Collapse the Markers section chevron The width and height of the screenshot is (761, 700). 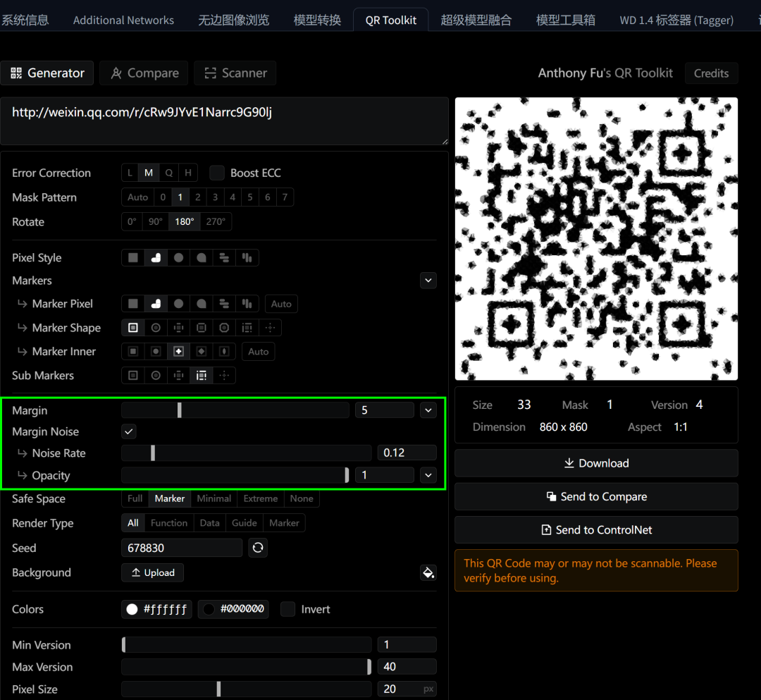(x=428, y=280)
